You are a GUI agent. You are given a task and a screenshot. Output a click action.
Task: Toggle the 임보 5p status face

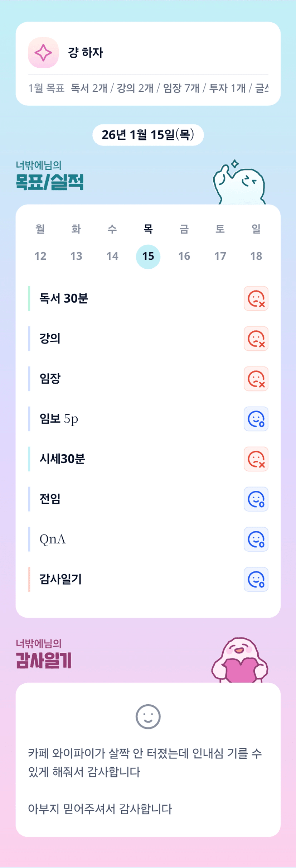(256, 419)
